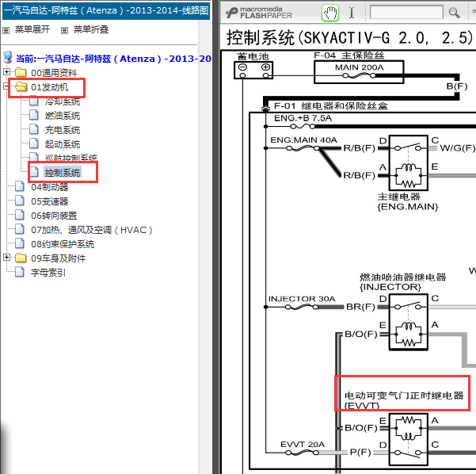Click the folder icon of 09车身及附件
This screenshot has height=474, width=476.
[21, 258]
